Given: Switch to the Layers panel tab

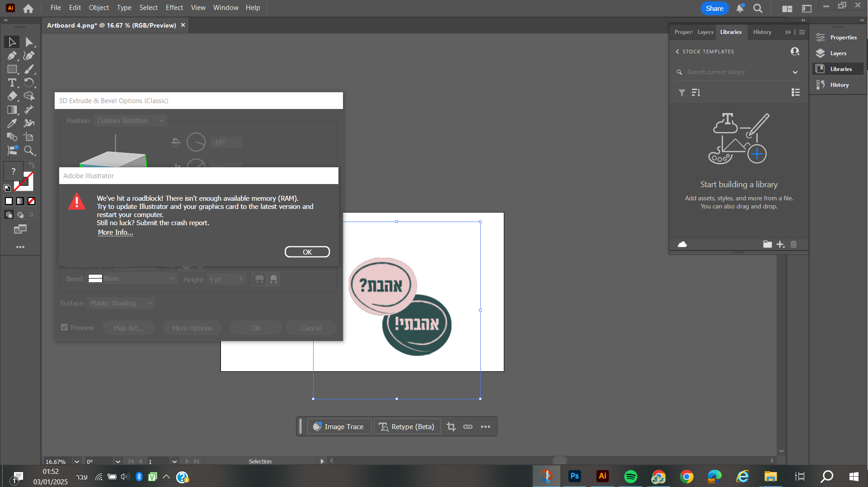Looking at the screenshot, I should [705, 32].
